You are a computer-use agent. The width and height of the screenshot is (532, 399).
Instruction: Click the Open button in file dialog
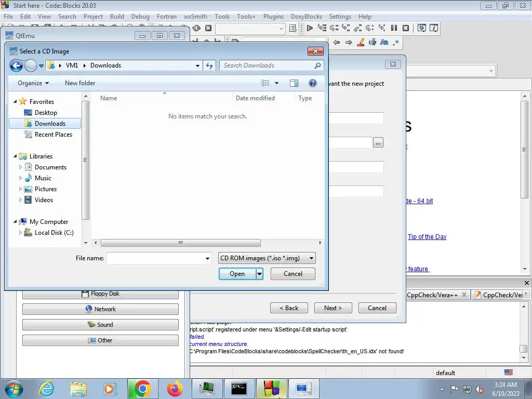click(237, 274)
